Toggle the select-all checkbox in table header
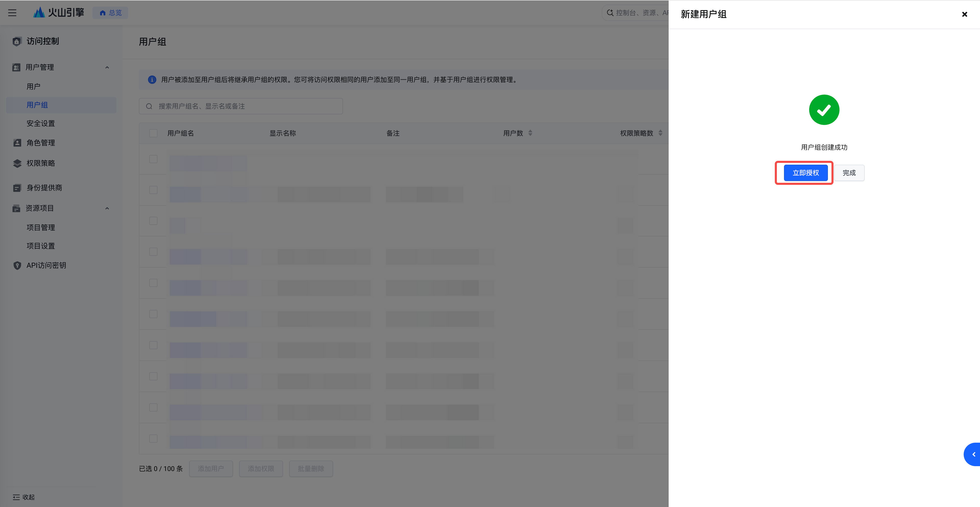This screenshot has width=980, height=507. point(153,133)
